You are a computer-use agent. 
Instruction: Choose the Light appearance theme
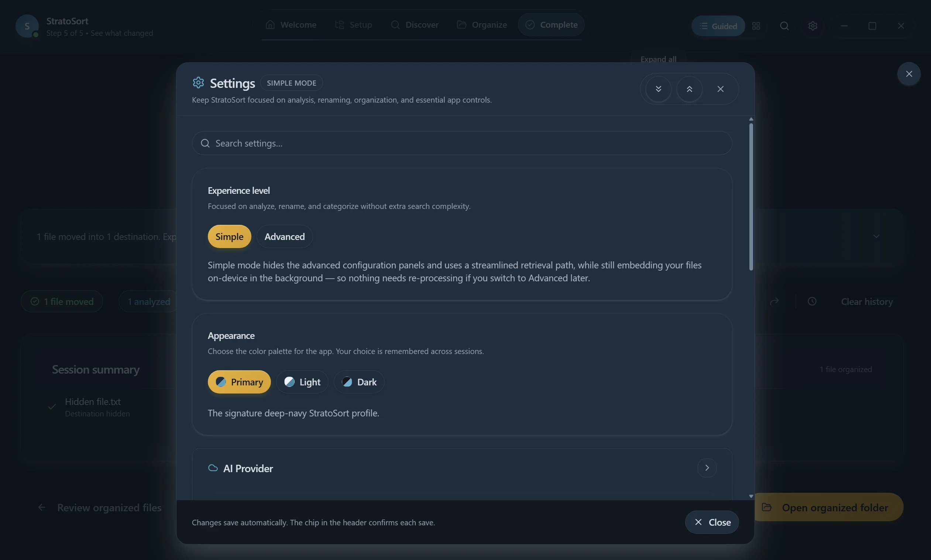point(302,382)
